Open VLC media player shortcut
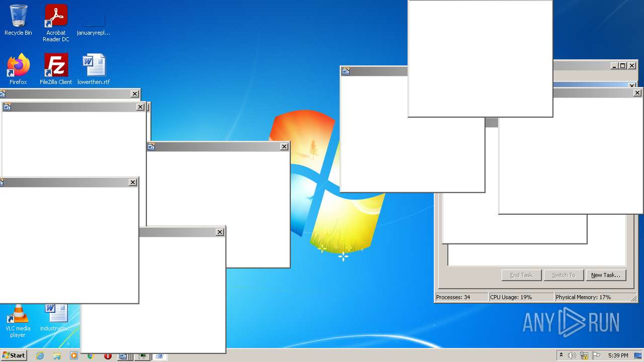 18,322
